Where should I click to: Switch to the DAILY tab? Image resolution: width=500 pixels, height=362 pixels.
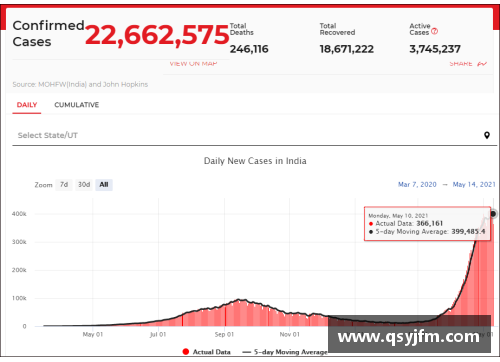(x=27, y=105)
